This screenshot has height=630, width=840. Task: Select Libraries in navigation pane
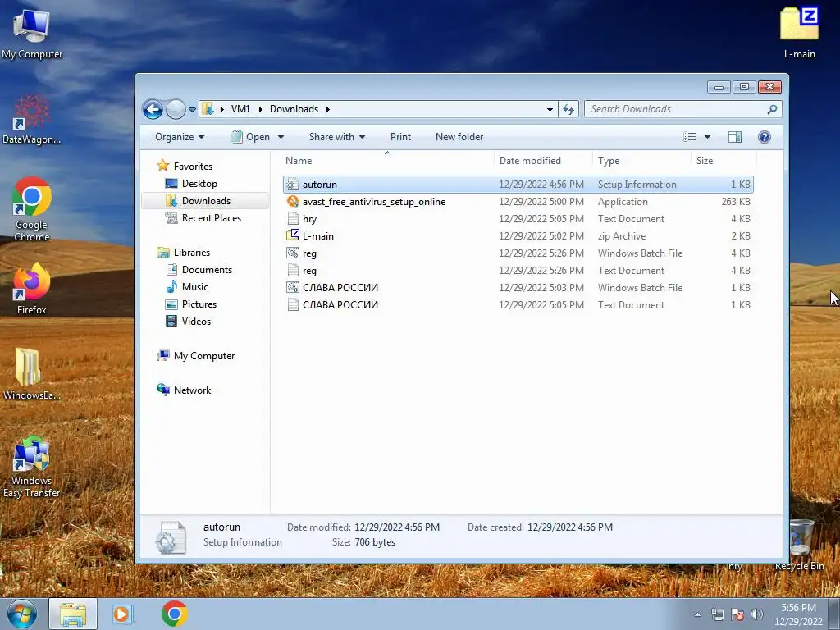point(183,253)
